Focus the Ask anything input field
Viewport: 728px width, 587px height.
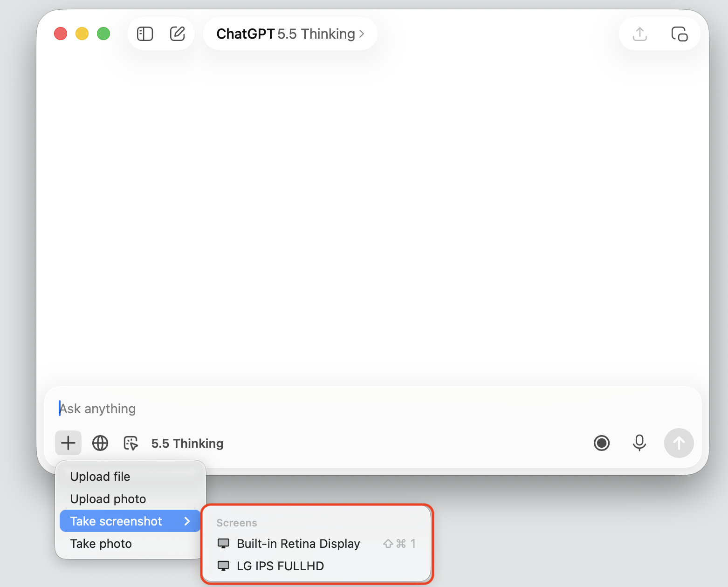pos(373,409)
